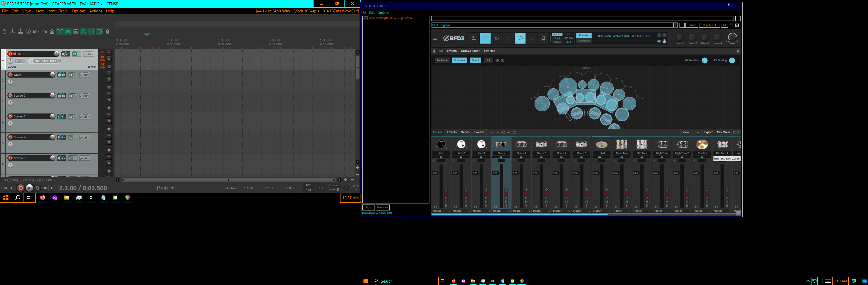The image size is (868, 285).
Task: Click REAPER redo toolbar icon
Action: point(44,32)
